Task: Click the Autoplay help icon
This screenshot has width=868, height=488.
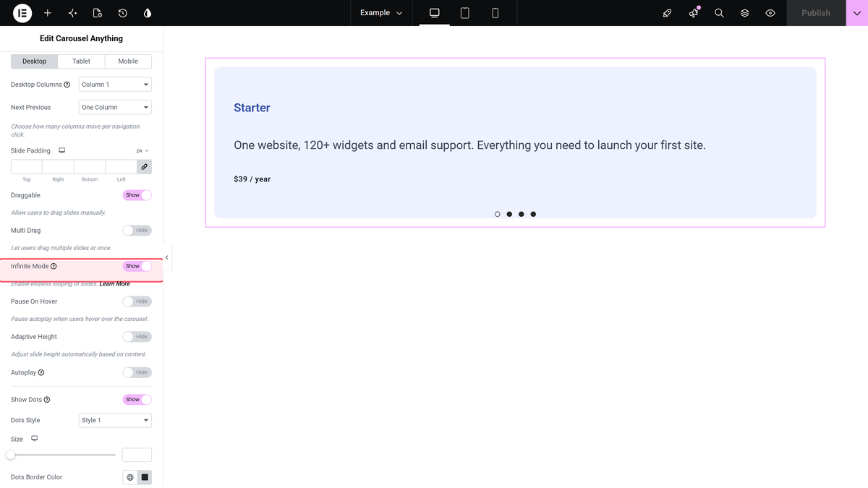Action: (x=41, y=372)
